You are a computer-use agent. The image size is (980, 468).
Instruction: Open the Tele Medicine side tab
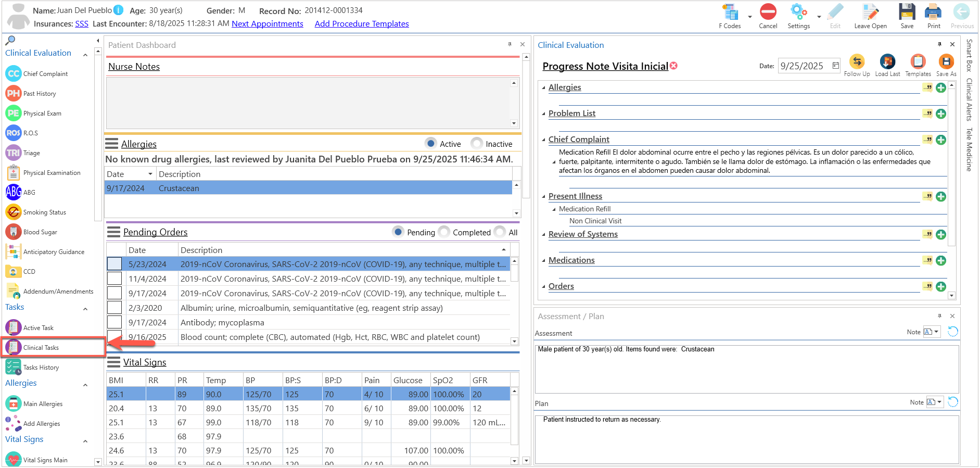pos(969,150)
